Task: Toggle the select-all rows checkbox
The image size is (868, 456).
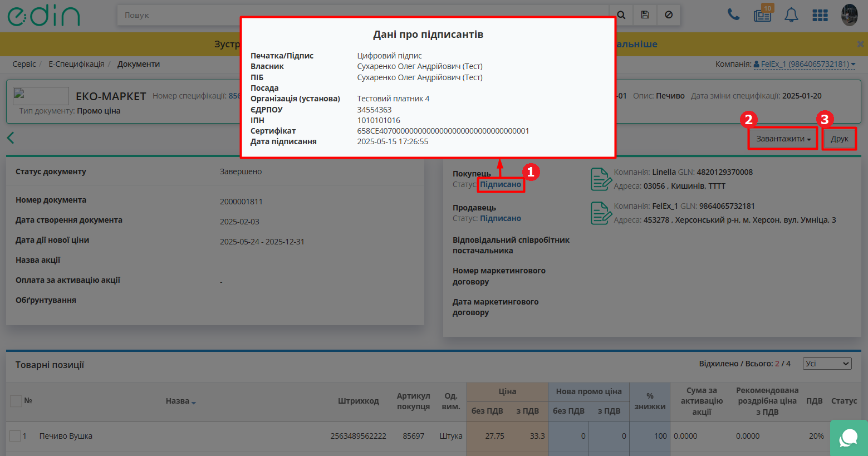Action: point(16,401)
